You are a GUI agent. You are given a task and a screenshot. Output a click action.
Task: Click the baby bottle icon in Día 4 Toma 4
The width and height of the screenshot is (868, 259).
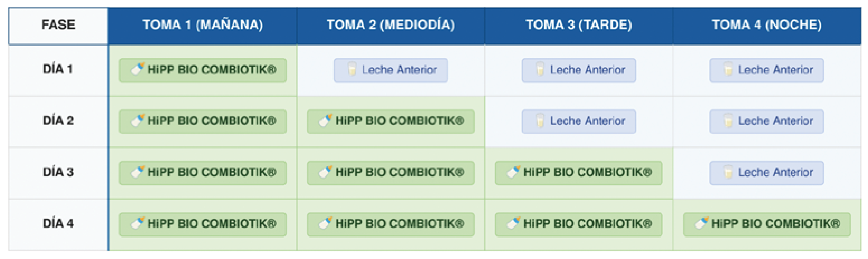point(702,223)
